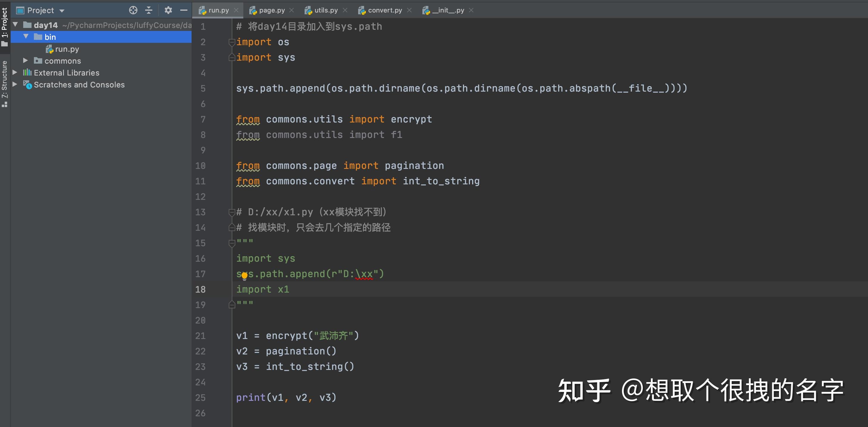Click the fold-end marker at line 3
Viewport: 868px width, 427px height.
pyautogui.click(x=231, y=57)
